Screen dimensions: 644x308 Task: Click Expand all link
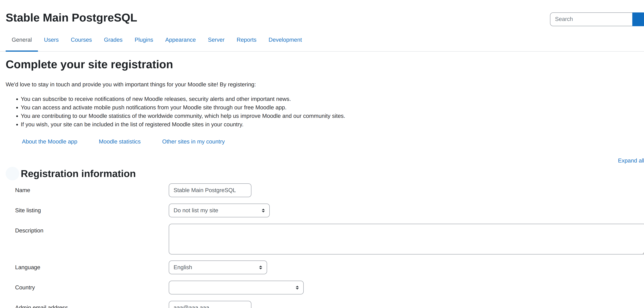click(631, 160)
